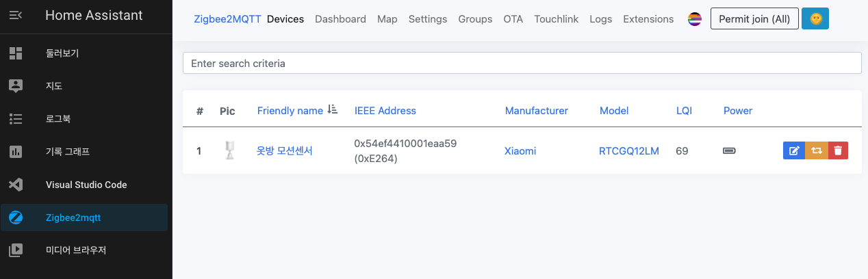Reconfigure device with orange retweet icon
The image size is (868, 279).
816,151
